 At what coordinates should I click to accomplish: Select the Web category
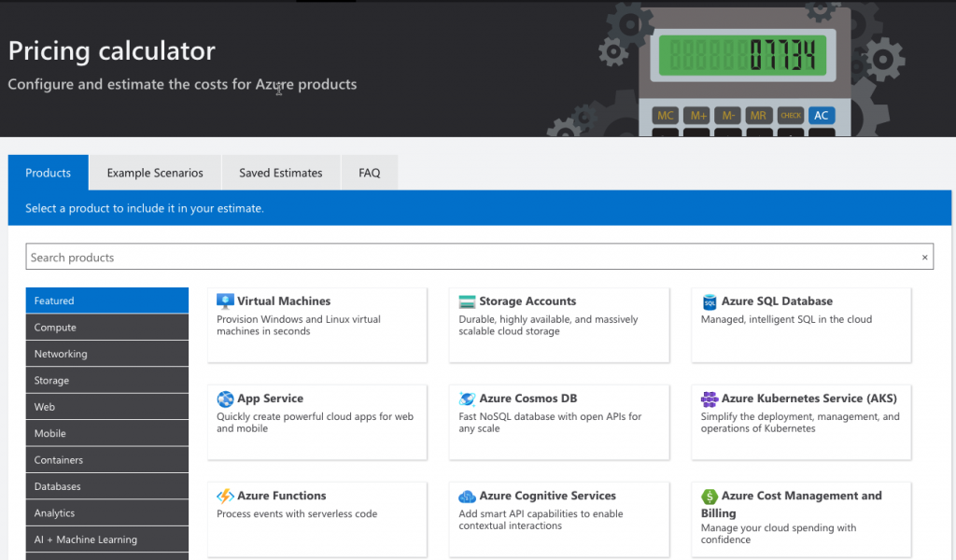click(x=106, y=406)
